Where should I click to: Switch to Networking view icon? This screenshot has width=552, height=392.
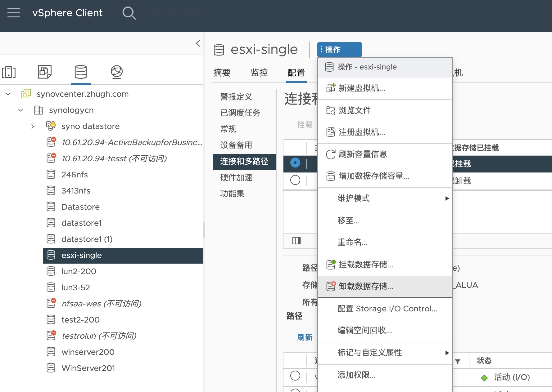tap(117, 72)
